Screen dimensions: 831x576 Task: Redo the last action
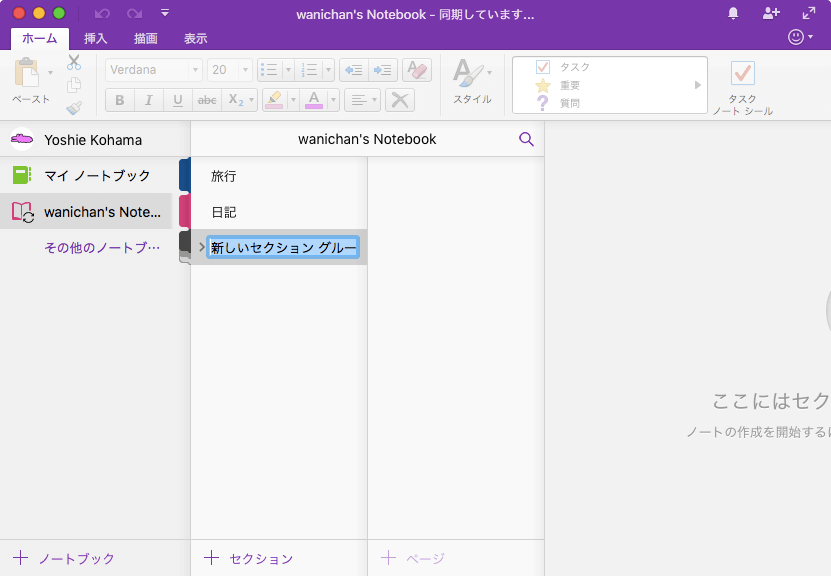click(x=134, y=14)
